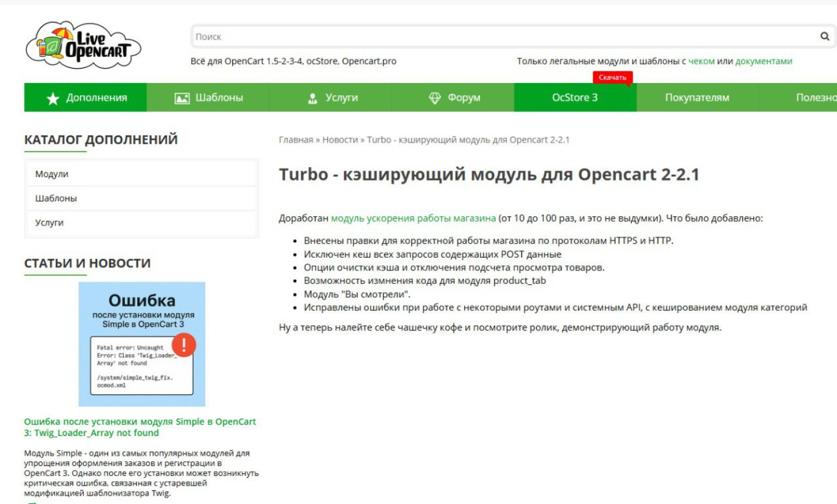The image size is (837, 504).
Task: Open the модуль ускорения работы магазина link
Action: [x=413, y=219]
